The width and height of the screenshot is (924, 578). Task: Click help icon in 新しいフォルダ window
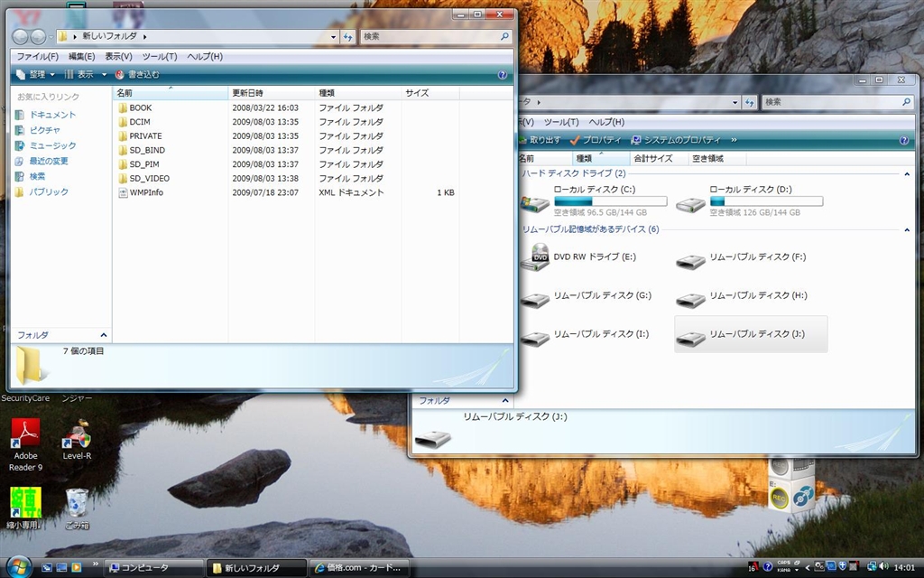click(503, 75)
